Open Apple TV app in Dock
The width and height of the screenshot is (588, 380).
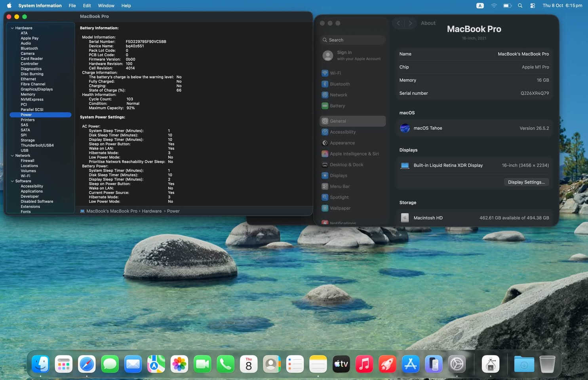click(x=341, y=364)
